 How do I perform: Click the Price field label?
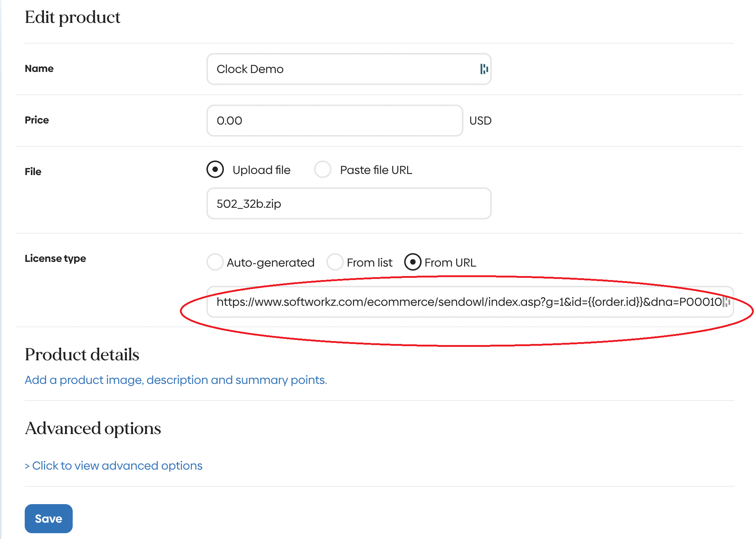37,120
